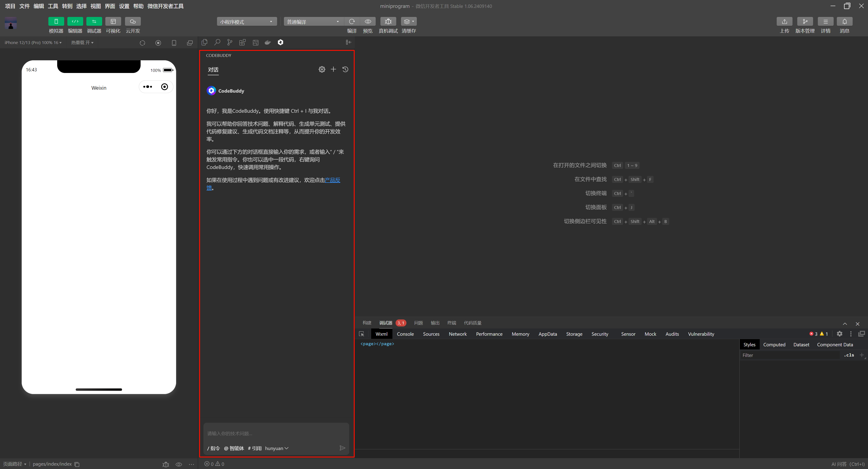Start a new CodeBuddy conversation
This screenshot has width=868, height=469.
[333, 69]
